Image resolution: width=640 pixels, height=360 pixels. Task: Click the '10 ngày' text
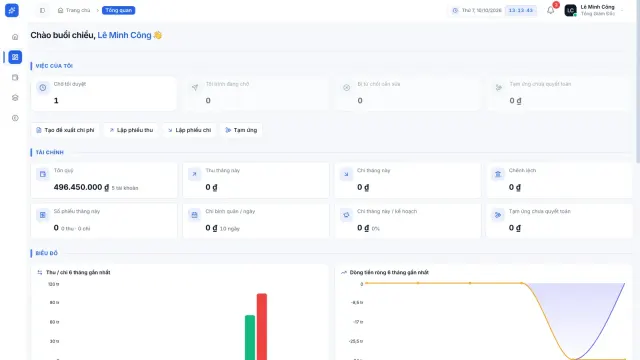(230, 229)
